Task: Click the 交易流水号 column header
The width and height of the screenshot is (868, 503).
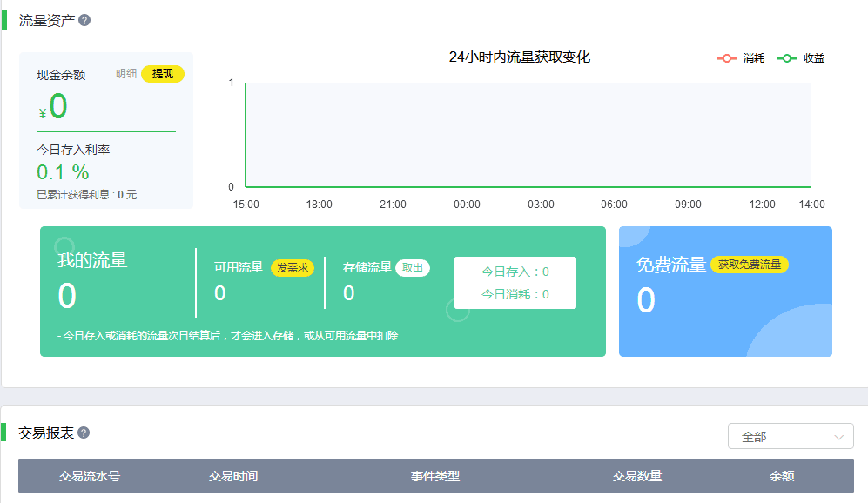Action: 90,476
